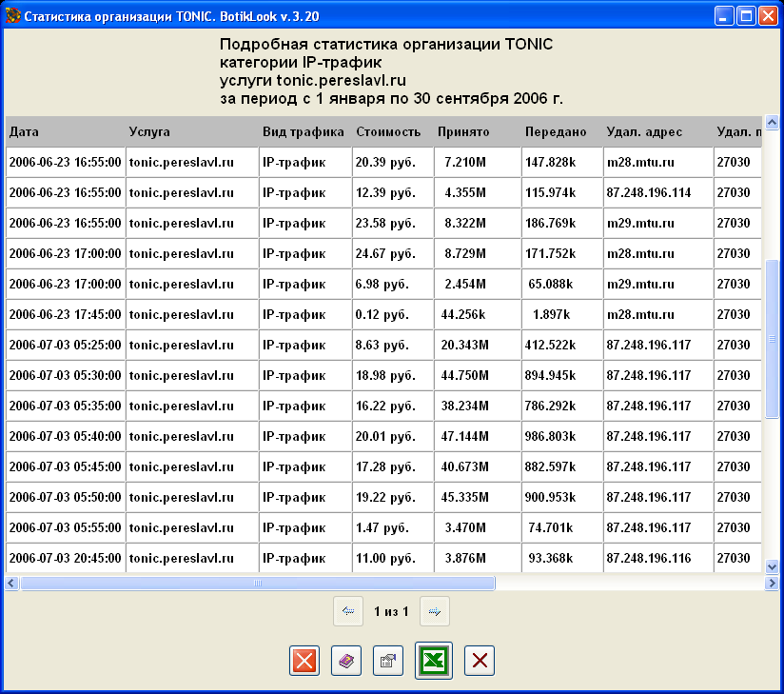This screenshot has height=694, width=784.
Task: Click the date "2006-07-03 05:50:00"
Action: (x=65, y=497)
